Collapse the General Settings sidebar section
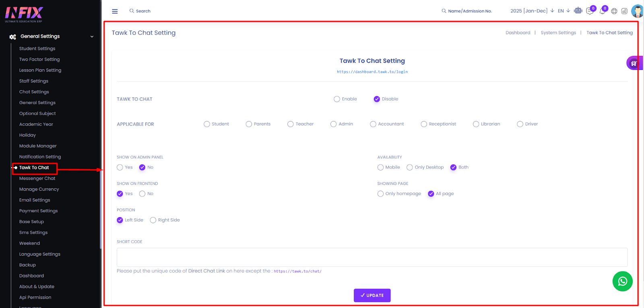Screen dimensions: 644x308 point(92,37)
